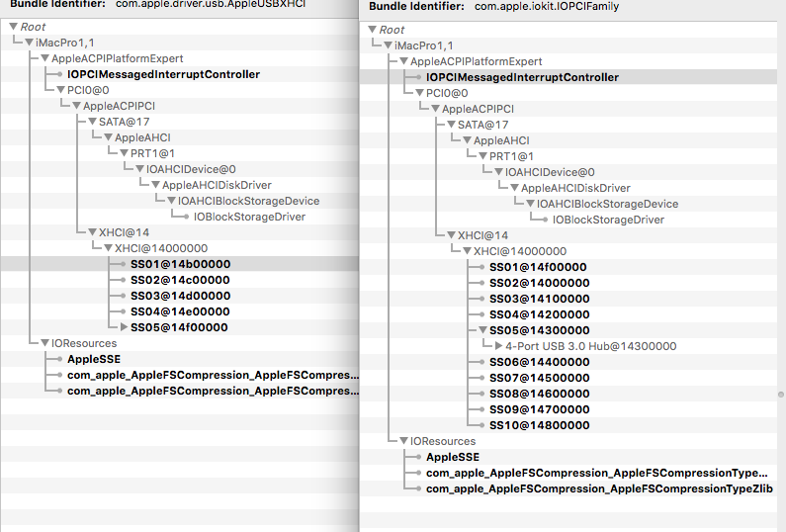Select SS02@14c00000 in left window
This screenshot has height=532, width=786.
tap(180, 280)
